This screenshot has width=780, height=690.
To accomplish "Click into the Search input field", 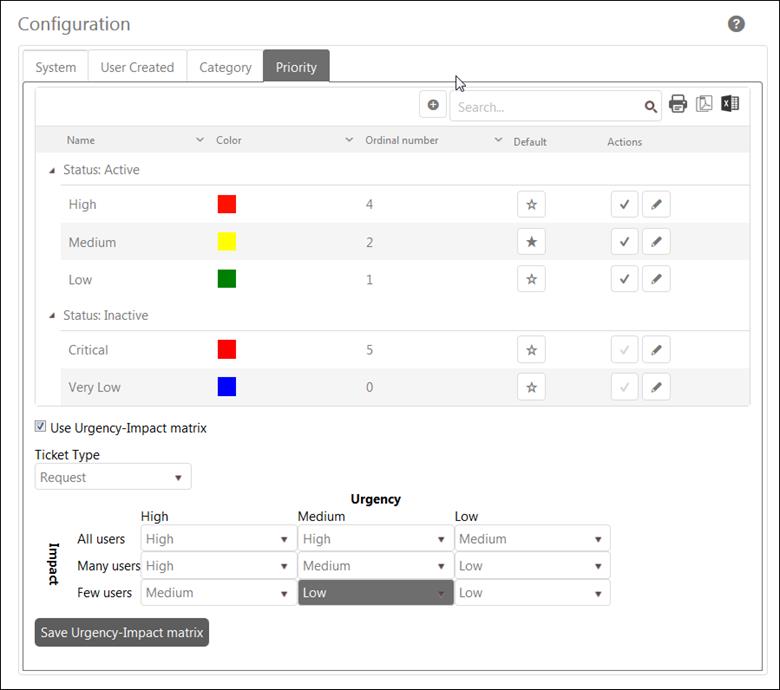I will 547,106.
